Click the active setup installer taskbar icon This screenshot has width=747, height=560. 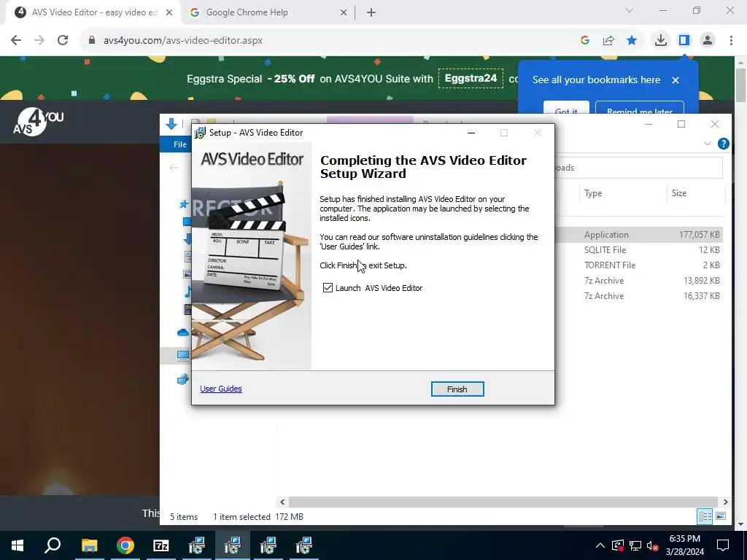232,545
